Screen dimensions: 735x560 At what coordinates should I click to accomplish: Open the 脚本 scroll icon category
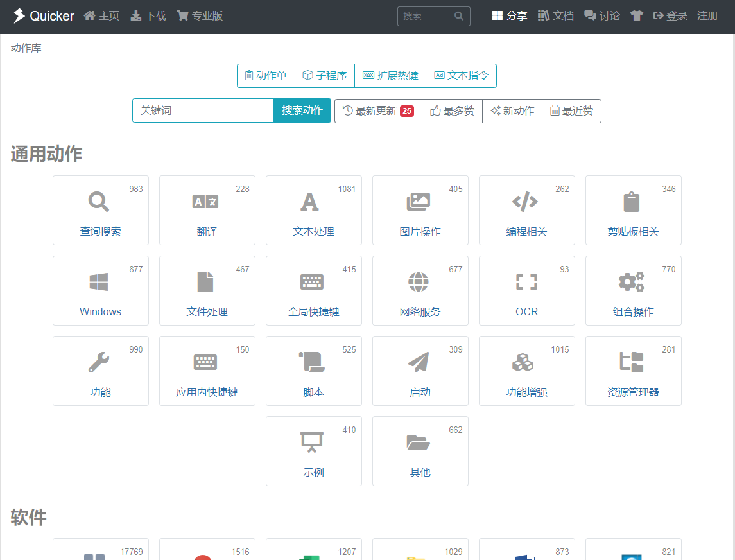[x=312, y=363]
